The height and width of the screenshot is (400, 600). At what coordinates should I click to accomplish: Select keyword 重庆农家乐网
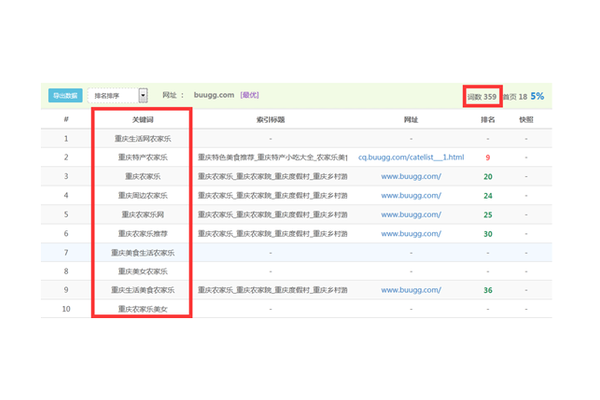(143, 215)
